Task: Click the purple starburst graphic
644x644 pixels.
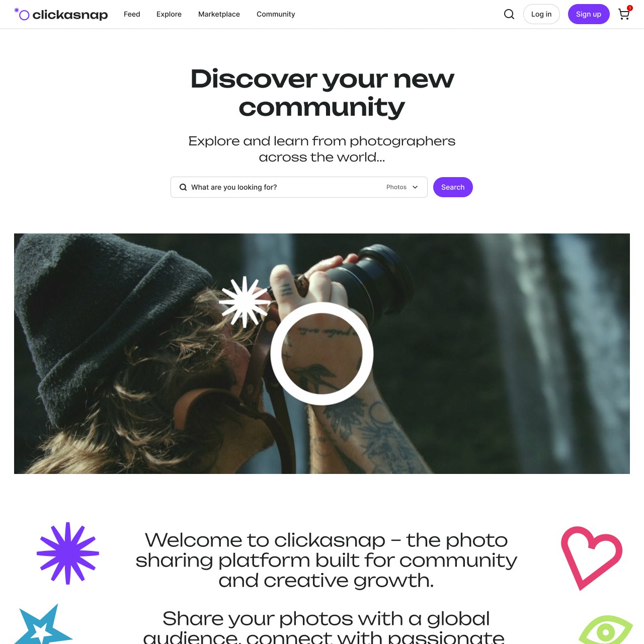Action: pyautogui.click(x=68, y=553)
